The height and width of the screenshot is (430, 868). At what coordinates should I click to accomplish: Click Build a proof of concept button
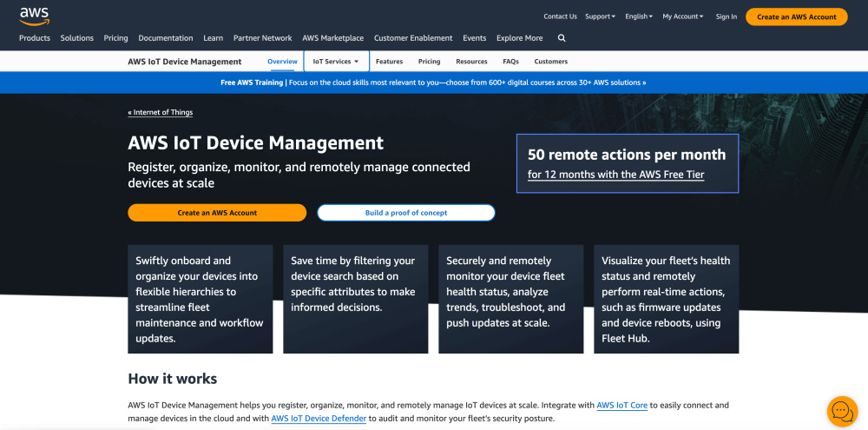point(405,213)
